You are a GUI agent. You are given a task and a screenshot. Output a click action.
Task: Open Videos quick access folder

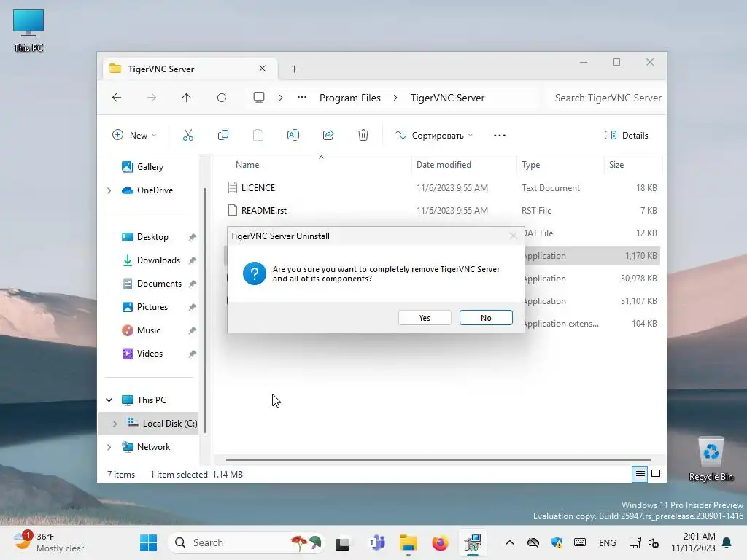coord(150,354)
